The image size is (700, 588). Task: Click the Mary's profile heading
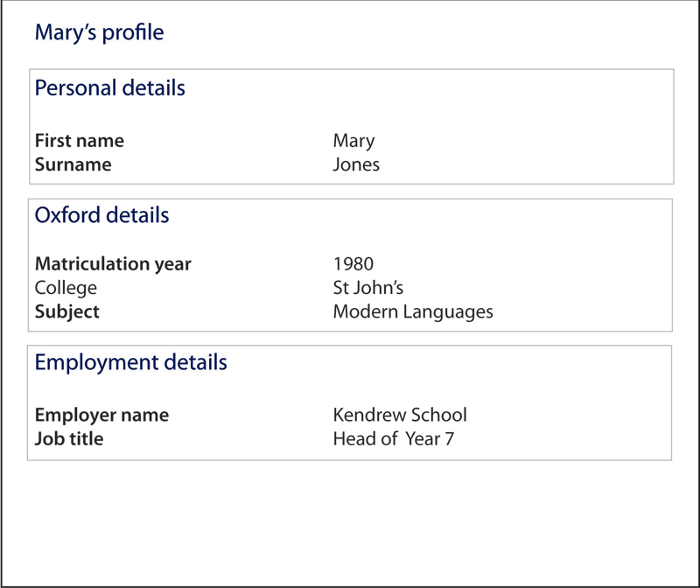point(99,32)
